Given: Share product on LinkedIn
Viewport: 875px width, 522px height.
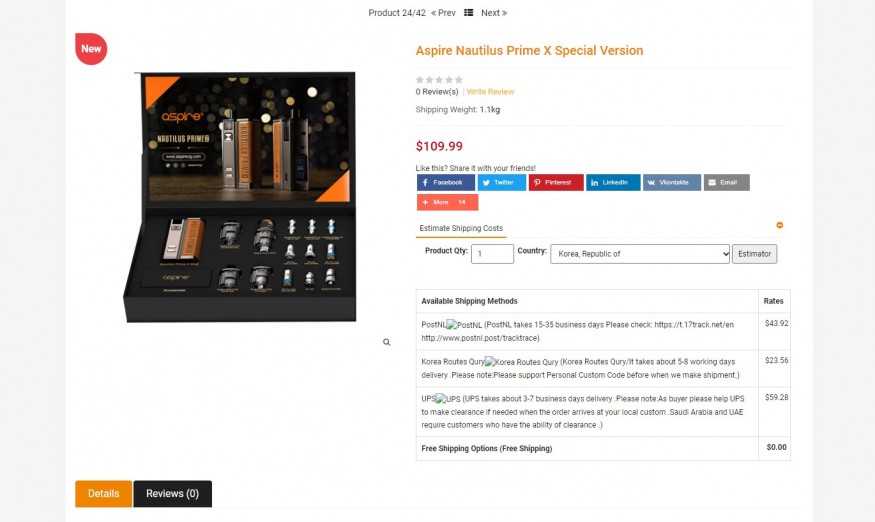Looking at the screenshot, I should [x=613, y=183].
